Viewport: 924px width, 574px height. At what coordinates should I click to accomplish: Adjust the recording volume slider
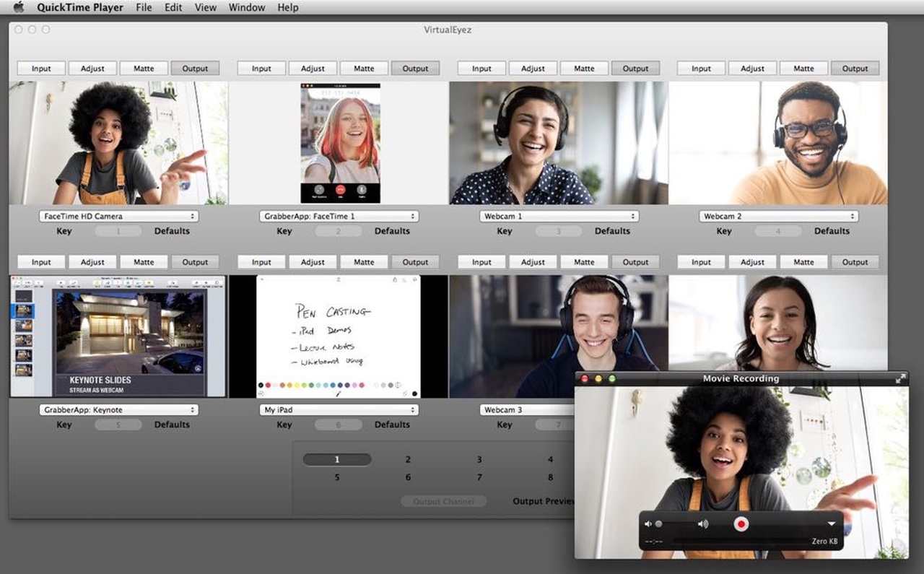675,524
